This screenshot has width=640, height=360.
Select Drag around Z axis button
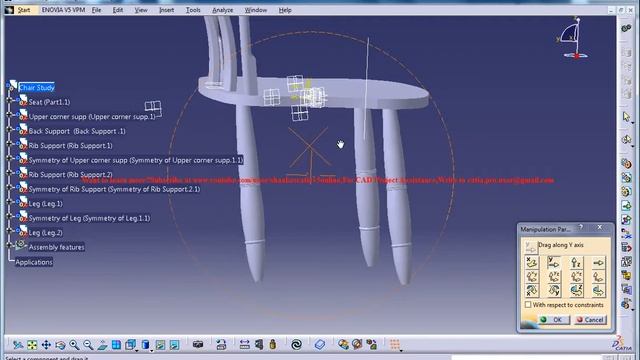click(x=576, y=291)
